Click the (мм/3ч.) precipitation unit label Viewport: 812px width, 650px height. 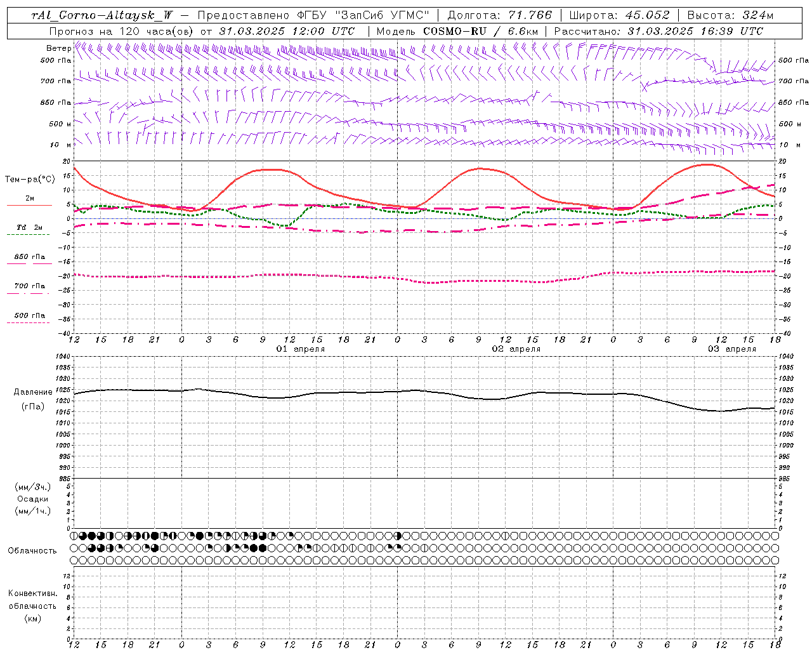click(x=32, y=487)
